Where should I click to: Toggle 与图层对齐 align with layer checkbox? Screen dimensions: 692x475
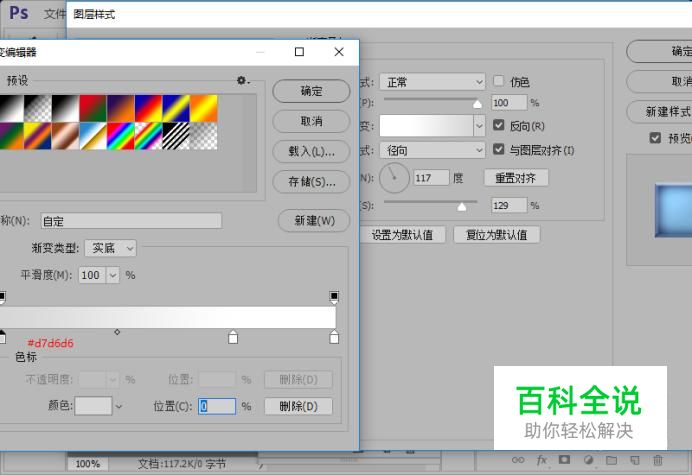click(x=500, y=150)
